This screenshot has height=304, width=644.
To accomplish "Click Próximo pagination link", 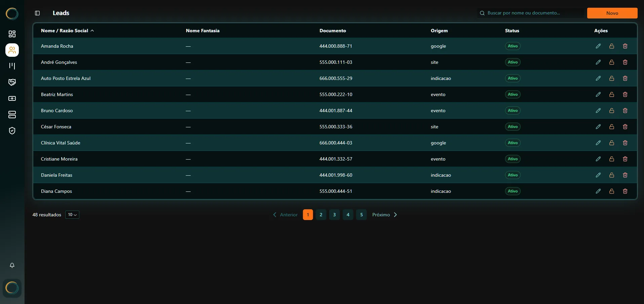I will (x=385, y=215).
